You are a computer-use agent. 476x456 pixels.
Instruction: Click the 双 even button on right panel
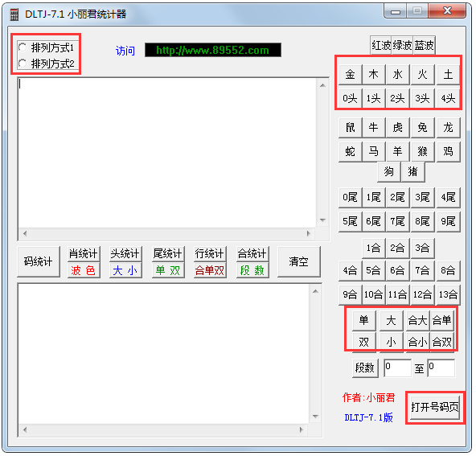364,342
